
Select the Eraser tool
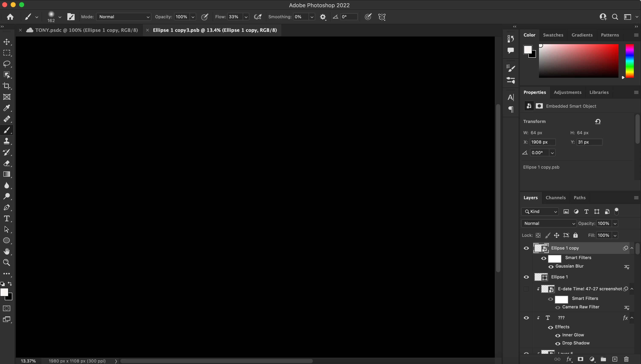pyautogui.click(x=7, y=163)
